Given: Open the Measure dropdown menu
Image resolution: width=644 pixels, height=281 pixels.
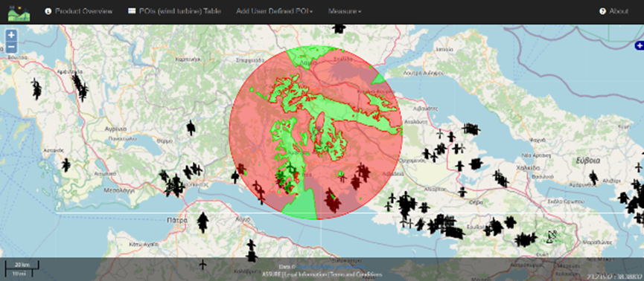Looking at the screenshot, I should pos(345,11).
